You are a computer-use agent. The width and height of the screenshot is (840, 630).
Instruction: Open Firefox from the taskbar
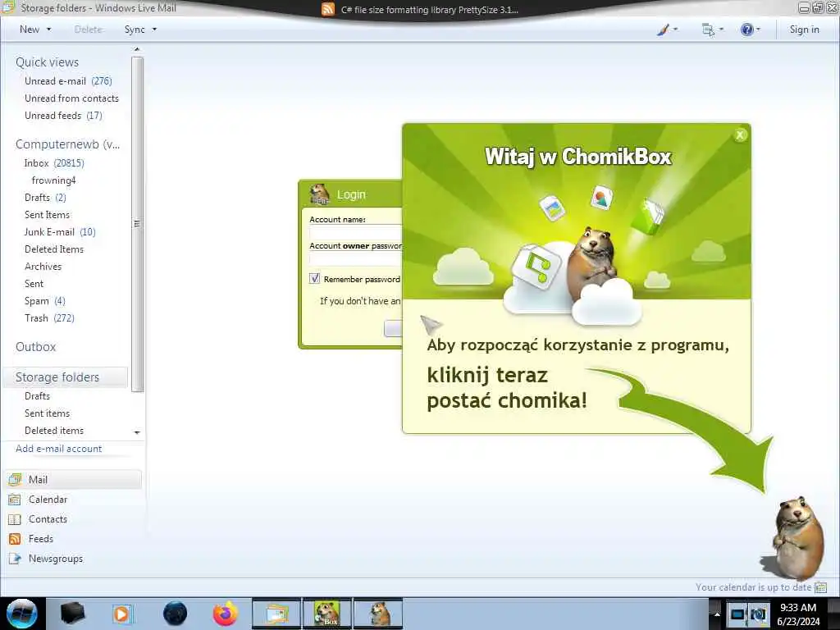tap(226, 614)
